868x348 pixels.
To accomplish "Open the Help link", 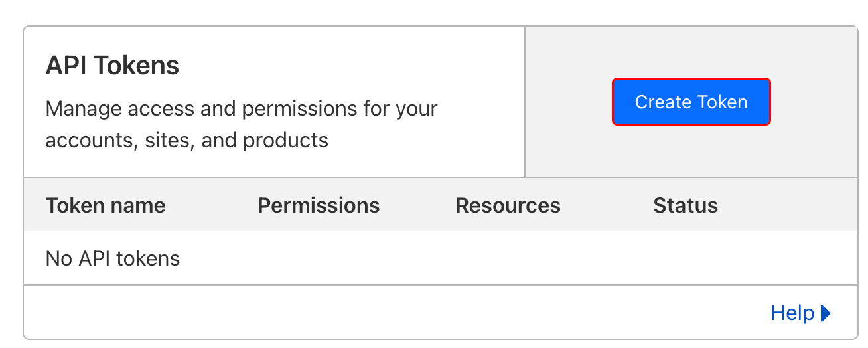I will pos(792,313).
